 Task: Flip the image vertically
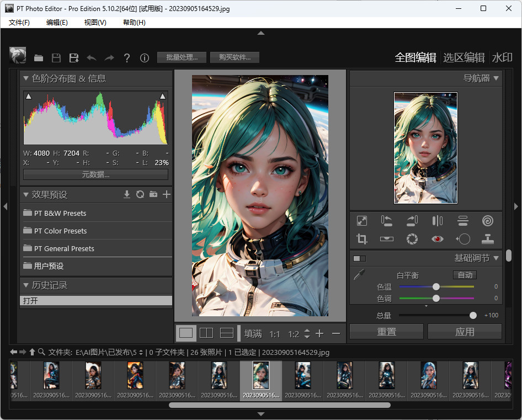pos(463,221)
